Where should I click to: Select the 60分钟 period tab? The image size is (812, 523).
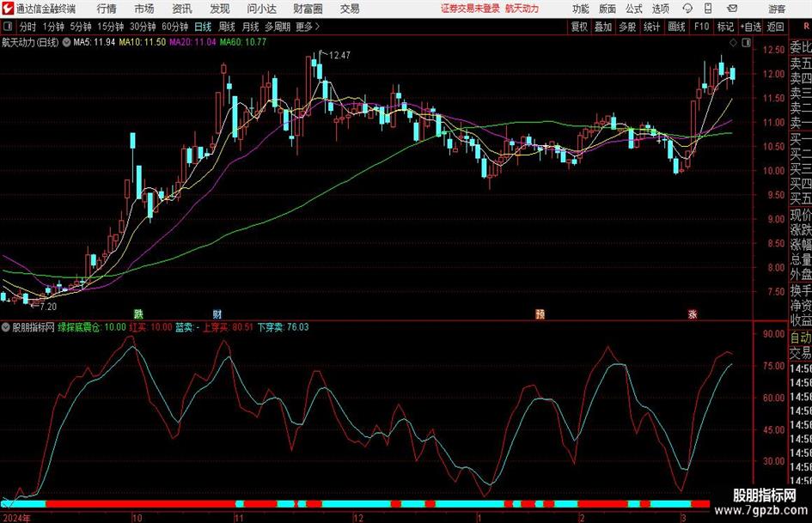[x=175, y=27]
